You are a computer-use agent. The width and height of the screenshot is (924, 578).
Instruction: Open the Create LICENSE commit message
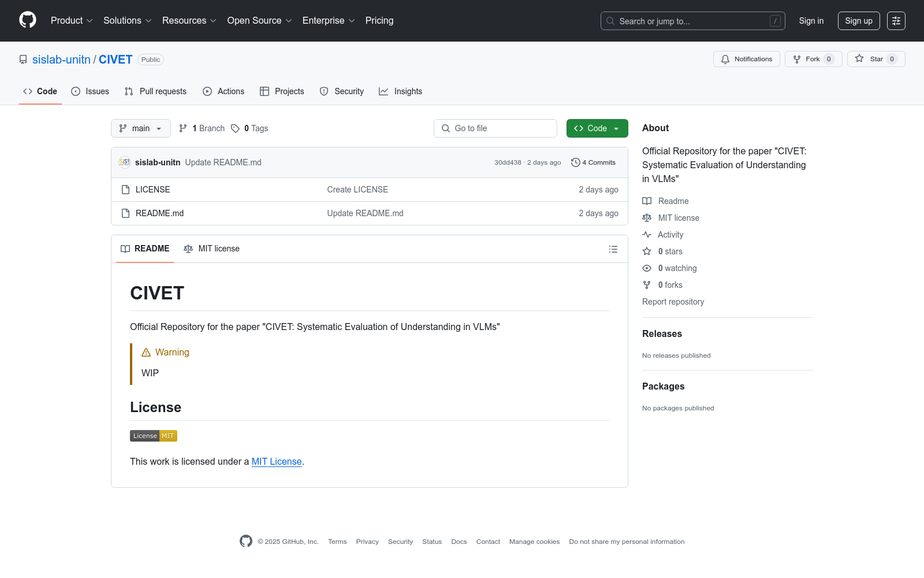click(357, 190)
